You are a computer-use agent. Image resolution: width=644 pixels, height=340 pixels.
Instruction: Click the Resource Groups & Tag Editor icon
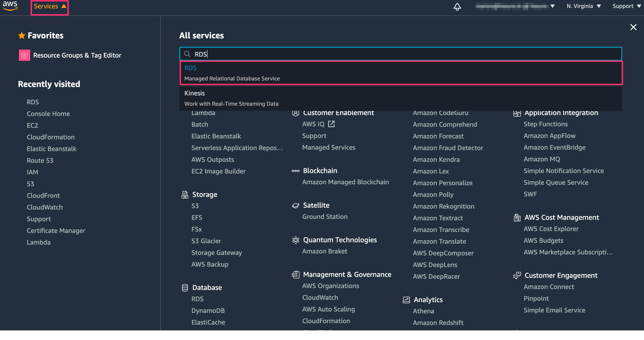tap(24, 55)
